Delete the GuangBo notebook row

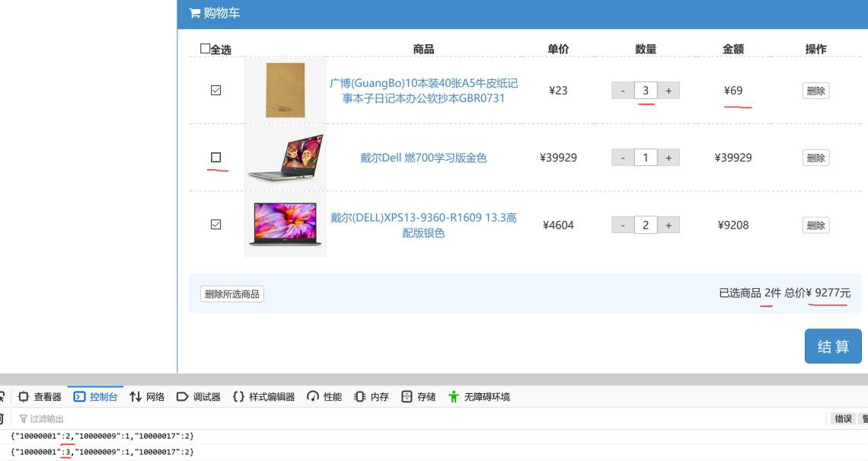(816, 91)
